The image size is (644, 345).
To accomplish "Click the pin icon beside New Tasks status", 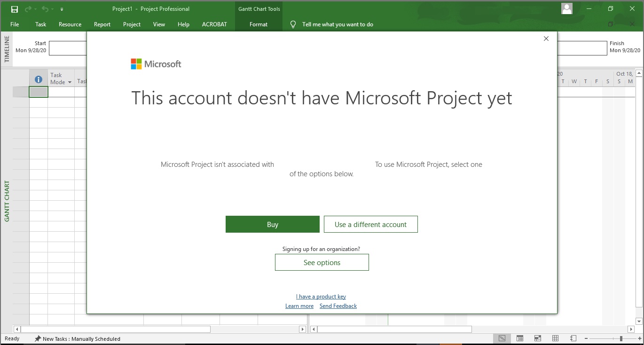I will click(38, 338).
